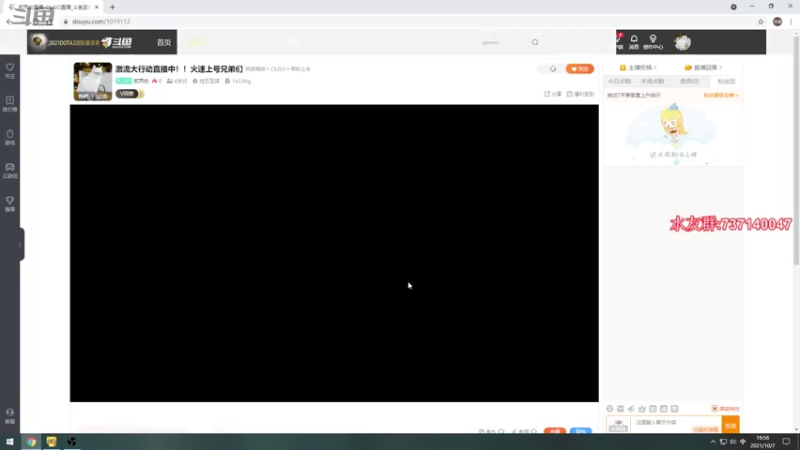This screenshot has height=450, width=800.
Task: Click the chat message input field
Action: click(677, 424)
